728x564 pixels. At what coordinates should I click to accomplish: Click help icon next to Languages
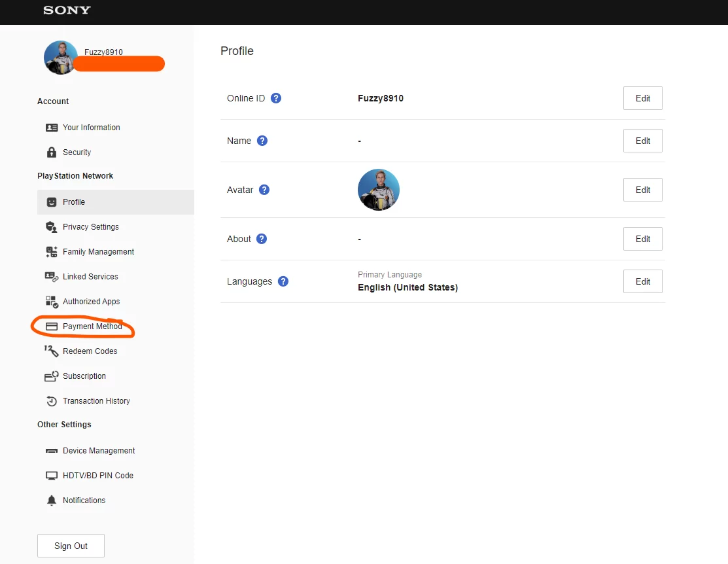[x=283, y=281]
